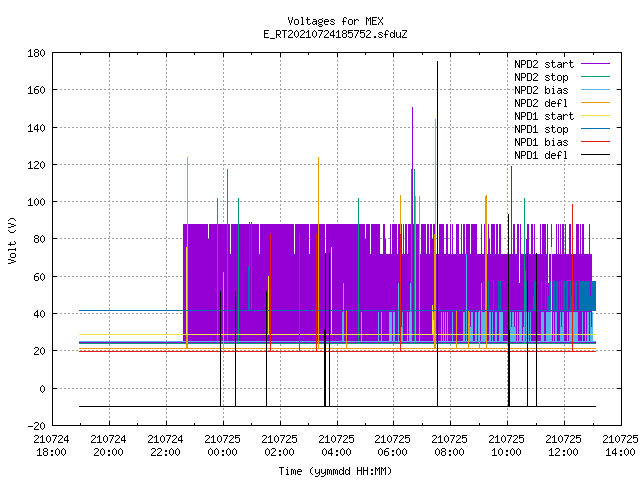Screen dimensions: 640x480
Task: Click the 210725 06:00 time tick label
Action: coord(393,446)
